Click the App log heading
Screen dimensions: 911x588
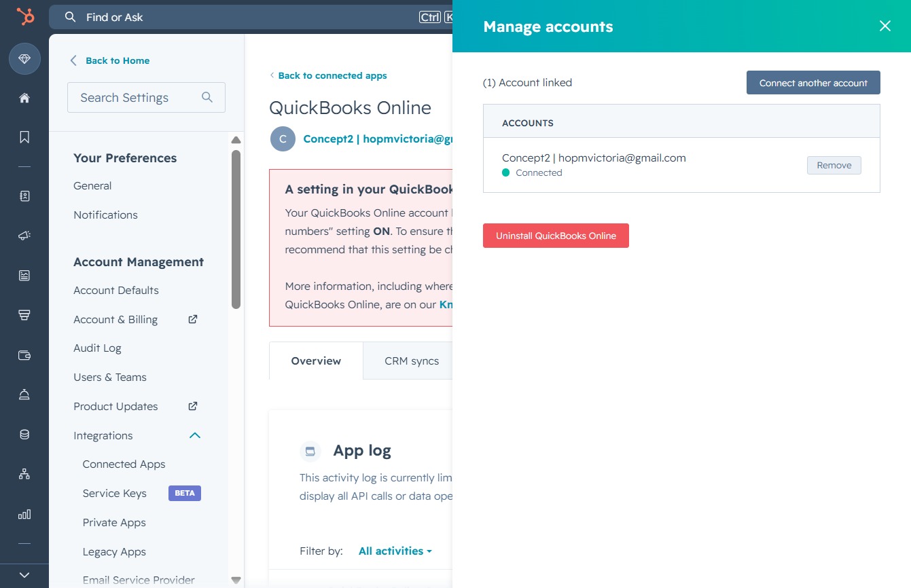362,451
